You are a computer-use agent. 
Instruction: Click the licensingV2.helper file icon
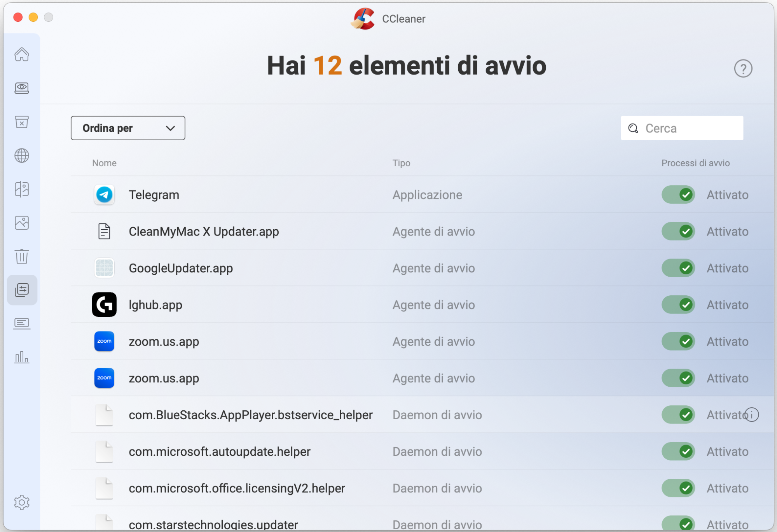pyautogui.click(x=104, y=488)
